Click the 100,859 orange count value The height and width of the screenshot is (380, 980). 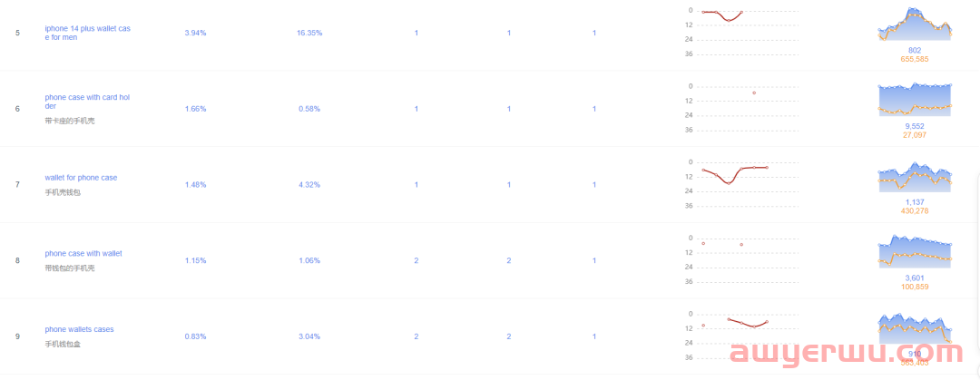pyautogui.click(x=915, y=287)
